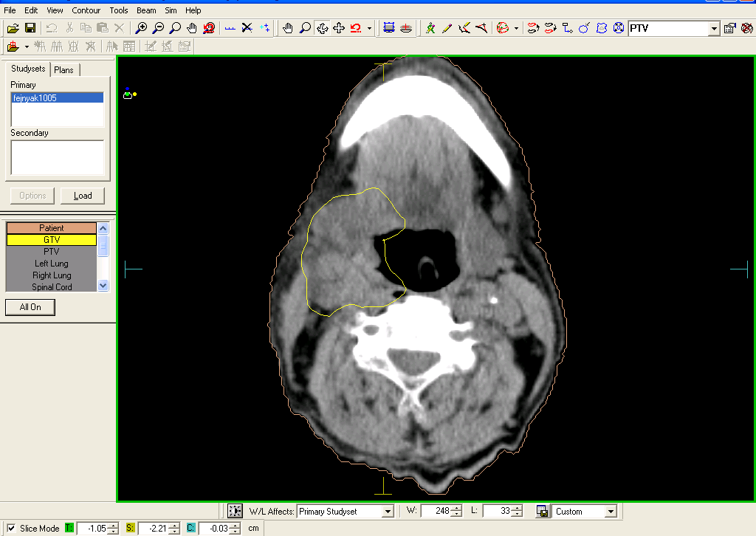Click the red beam folder icon
This screenshot has width=756, height=536.
click(x=13, y=47)
